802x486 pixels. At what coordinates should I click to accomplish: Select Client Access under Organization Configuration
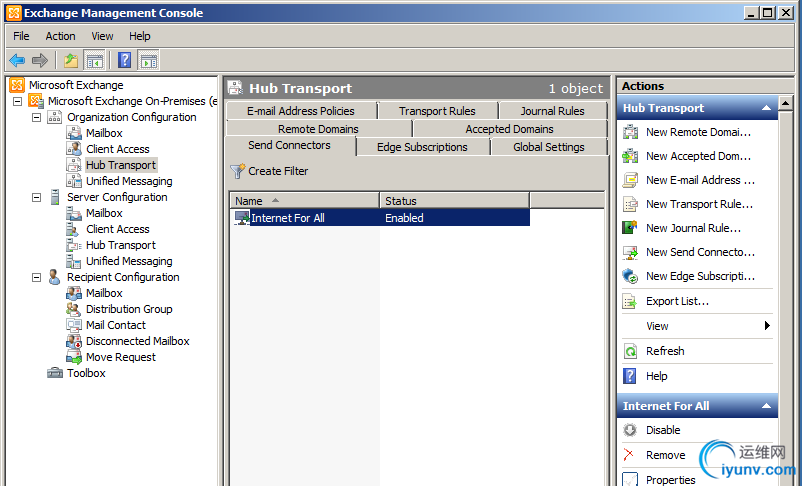[x=118, y=149]
